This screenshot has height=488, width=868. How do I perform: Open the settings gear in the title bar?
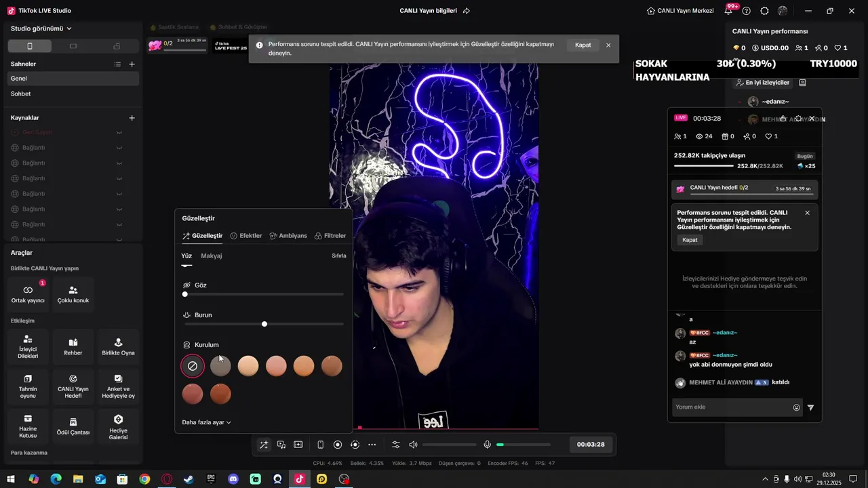[x=765, y=11]
